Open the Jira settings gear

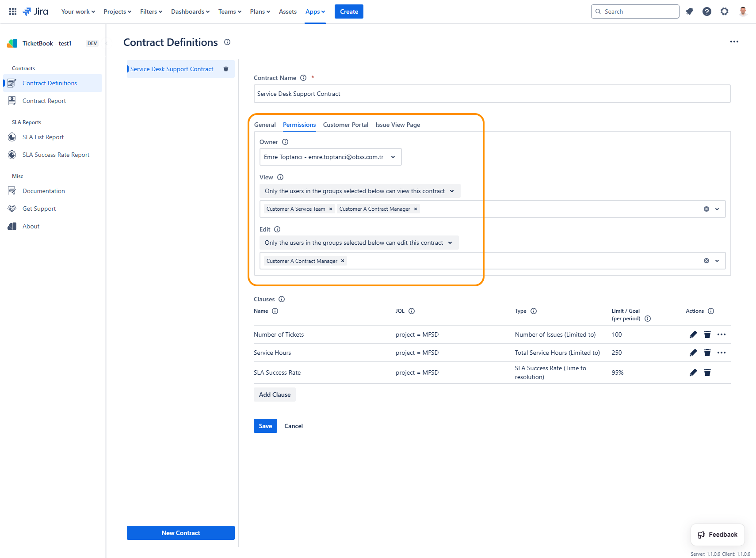[x=724, y=11]
